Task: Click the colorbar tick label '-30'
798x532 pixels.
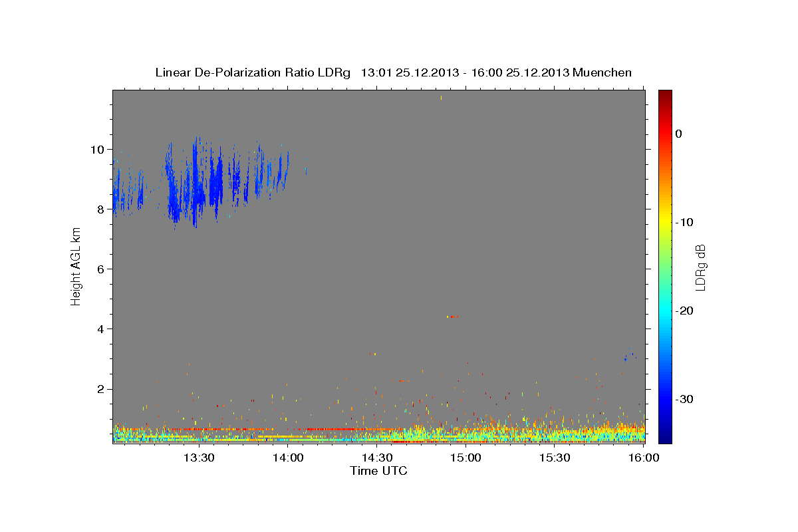Action: pos(685,399)
